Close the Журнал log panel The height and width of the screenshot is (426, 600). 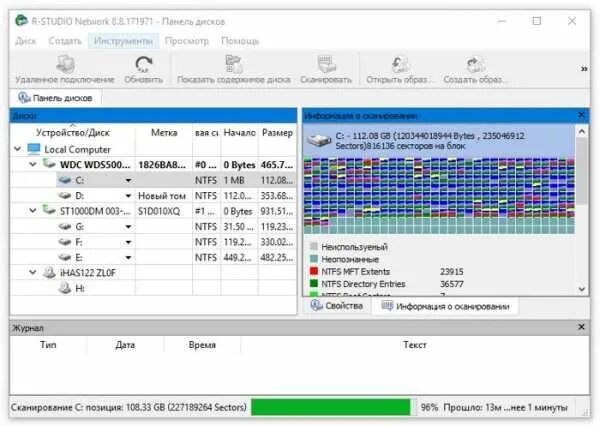click(x=581, y=327)
